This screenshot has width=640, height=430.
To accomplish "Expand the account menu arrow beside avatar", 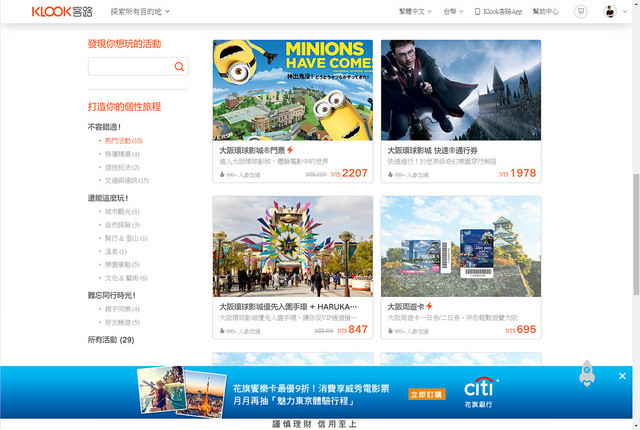I will coord(624,12).
